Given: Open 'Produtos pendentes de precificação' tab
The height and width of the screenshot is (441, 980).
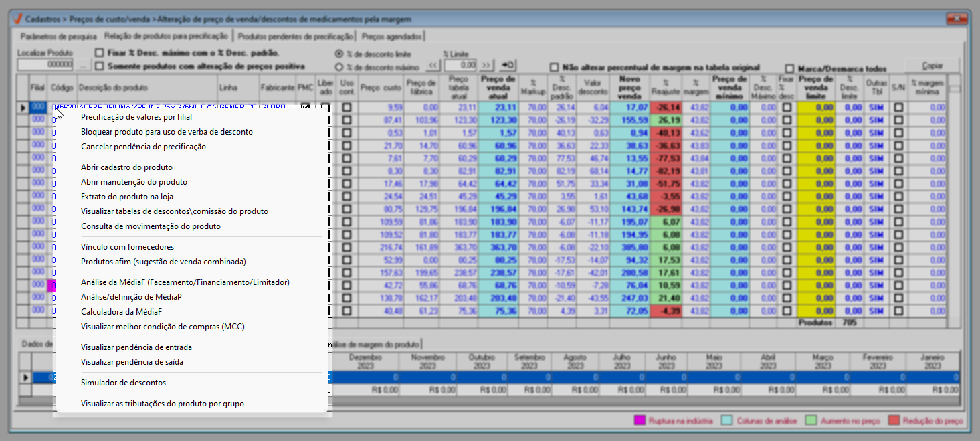Looking at the screenshot, I should tap(295, 37).
